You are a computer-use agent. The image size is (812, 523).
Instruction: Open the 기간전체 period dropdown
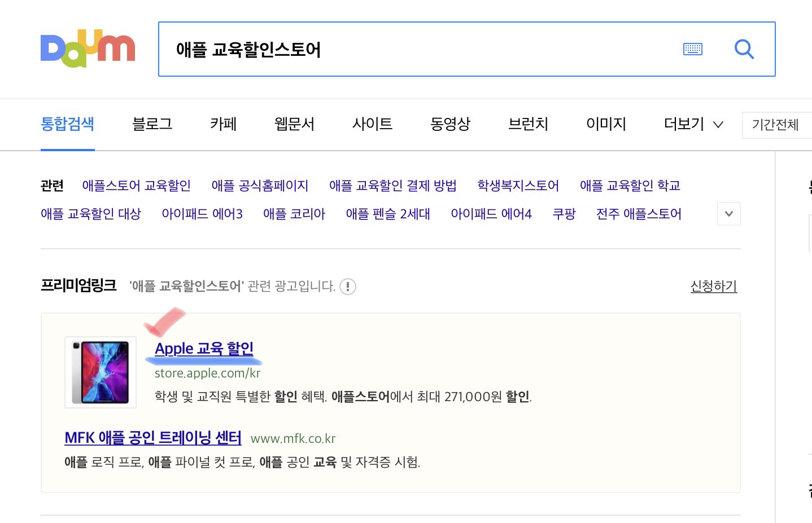[777, 125]
